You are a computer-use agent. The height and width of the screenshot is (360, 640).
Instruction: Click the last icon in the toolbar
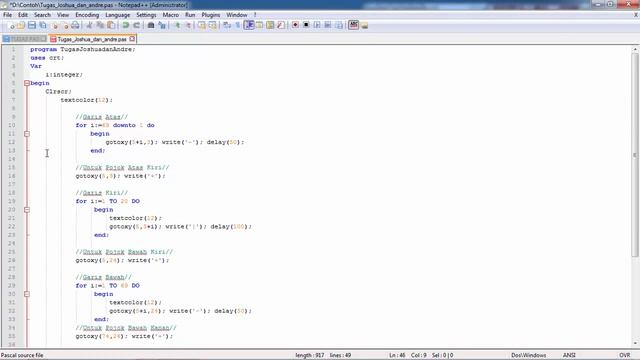(x=364, y=25)
